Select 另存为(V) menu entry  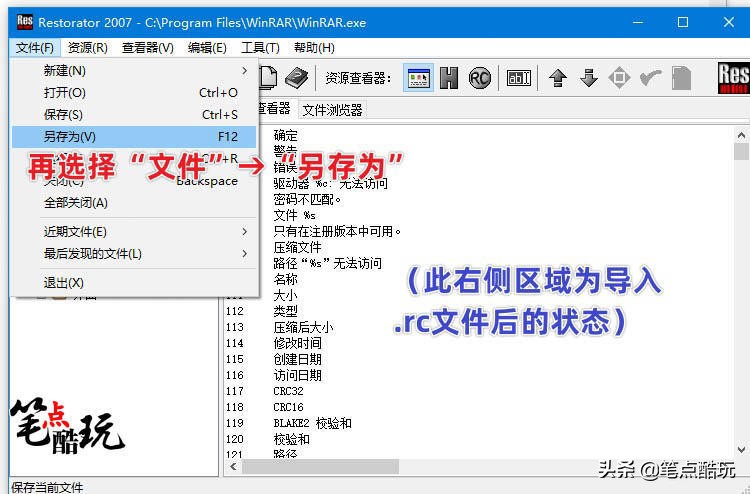[x=134, y=137]
